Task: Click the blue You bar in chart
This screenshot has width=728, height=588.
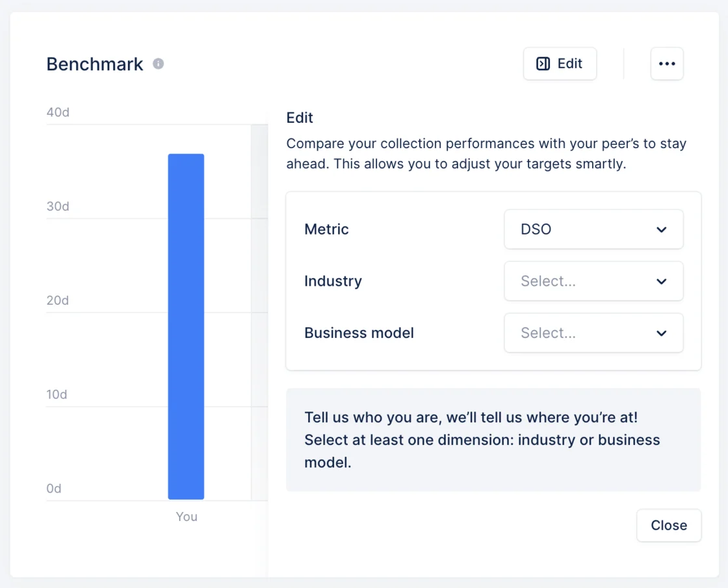Action: (186, 327)
